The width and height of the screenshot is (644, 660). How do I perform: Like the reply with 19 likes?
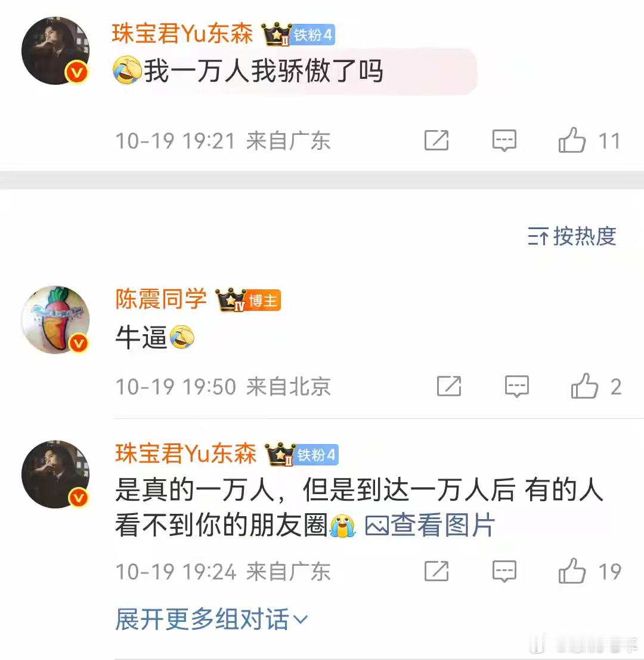(x=572, y=571)
